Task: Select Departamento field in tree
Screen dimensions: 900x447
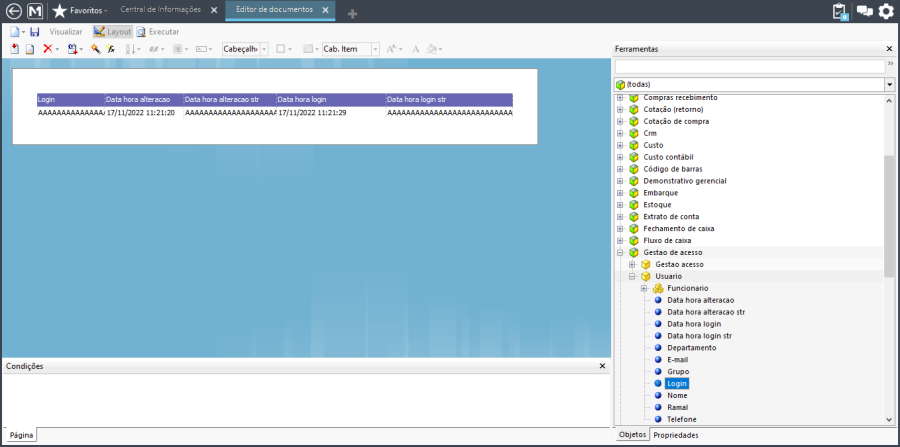Action: pyautogui.click(x=692, y=348)
